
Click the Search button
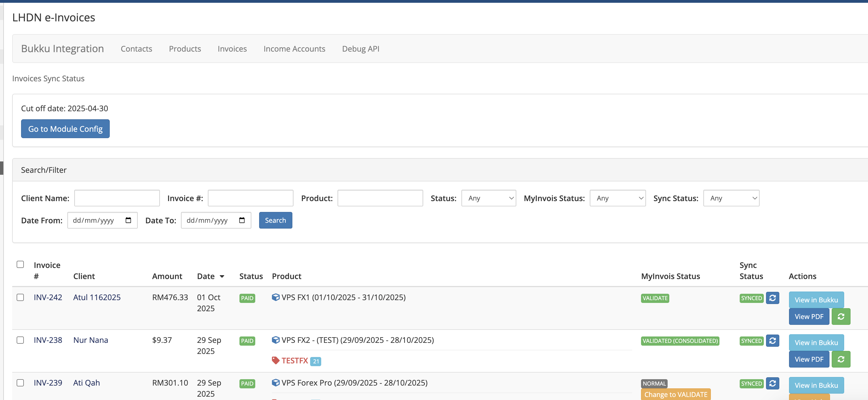click(x=275, y=220)
